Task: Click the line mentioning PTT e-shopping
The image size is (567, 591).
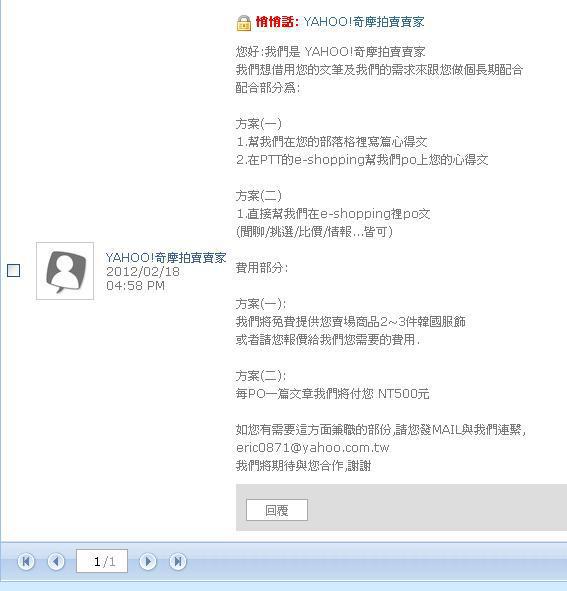Action: 362,160
